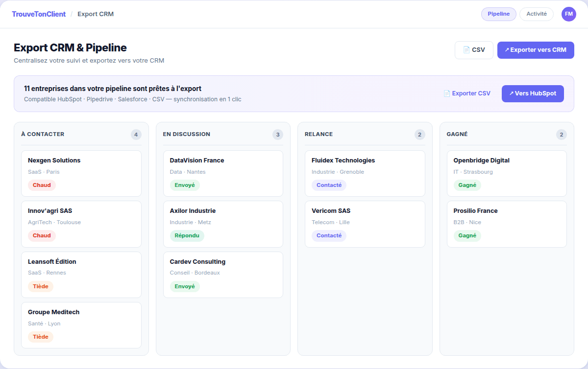Click the count badge 2 in Gagné column
This screenshot has width=588, height=369.
point(562,135)
